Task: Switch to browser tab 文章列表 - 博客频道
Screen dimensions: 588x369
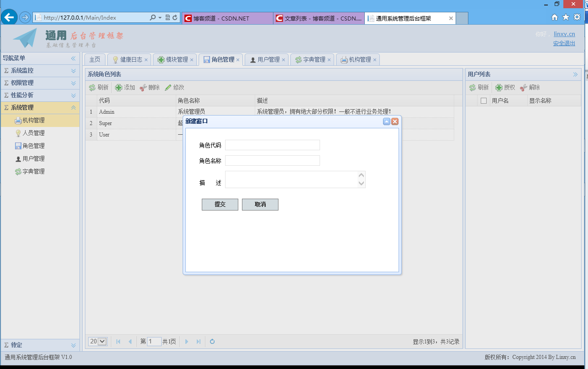Action: [x=319, y=18]
